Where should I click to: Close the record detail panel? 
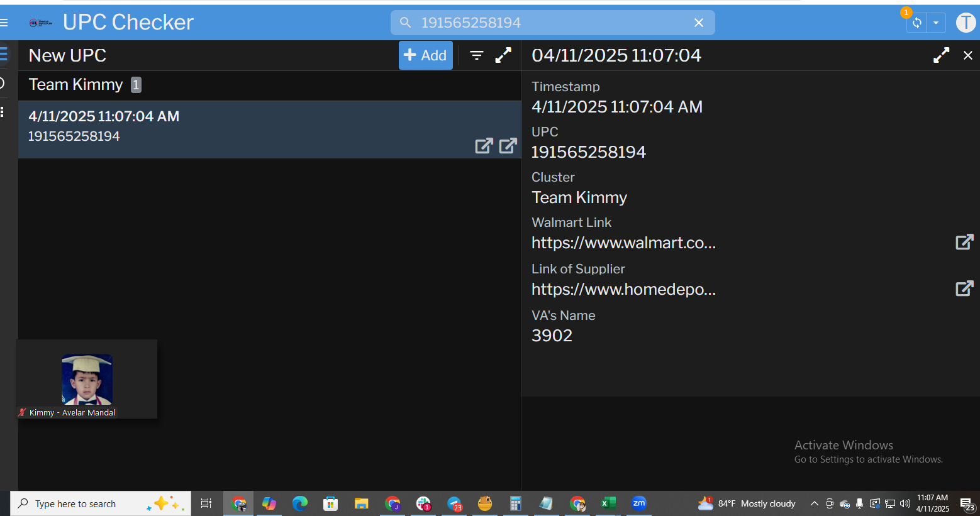pyautogui.click(x=968, y=55)
